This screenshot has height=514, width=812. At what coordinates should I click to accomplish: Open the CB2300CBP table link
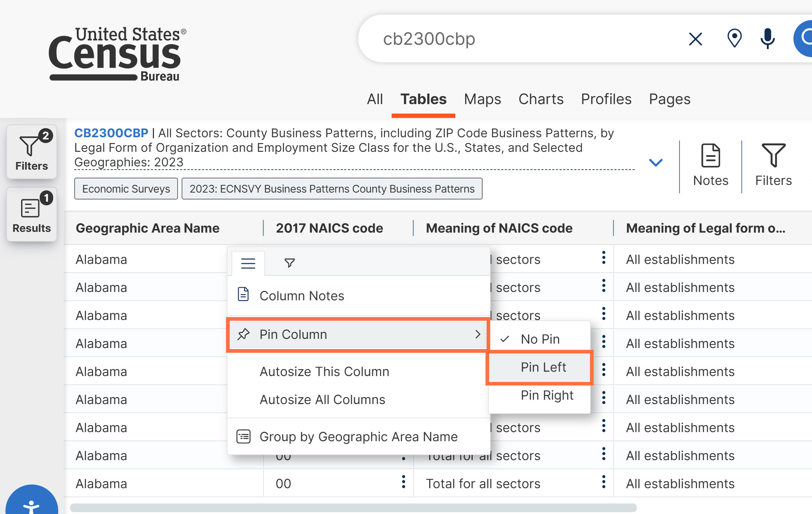(x=111, y=133)
